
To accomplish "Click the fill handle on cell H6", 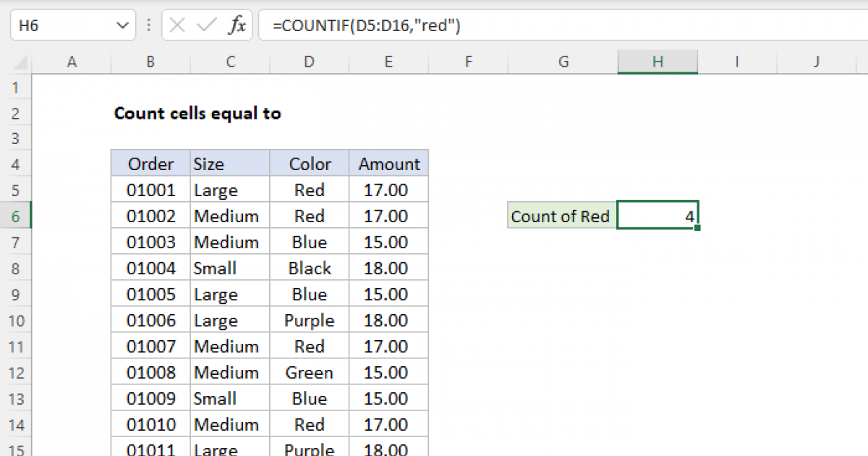I will click(x=698, y=226).
